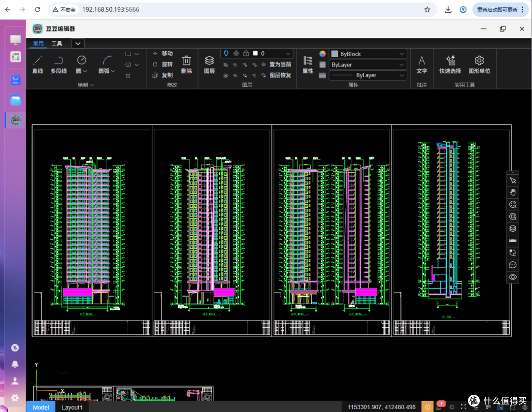
Task: Click the 复制 copy button
Action: click(x=163, y=75)
